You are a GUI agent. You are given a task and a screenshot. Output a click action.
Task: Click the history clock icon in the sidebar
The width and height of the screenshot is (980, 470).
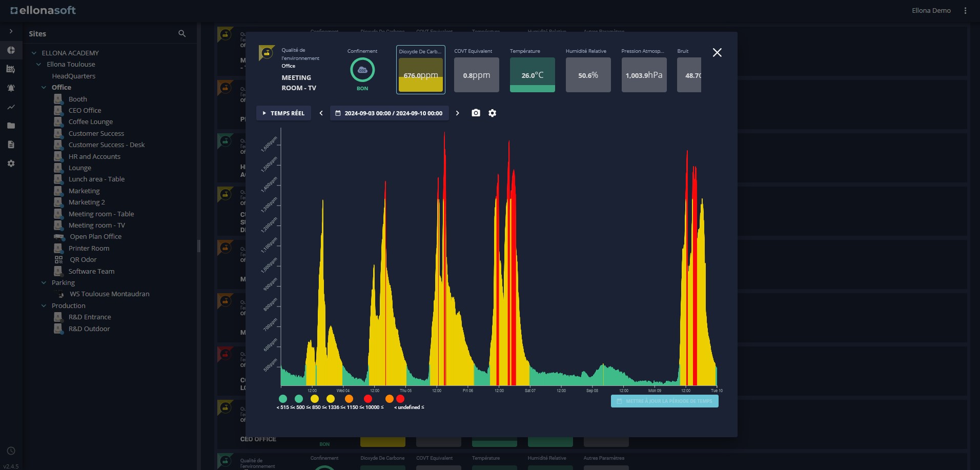pyautogui.click(x=11, y=451)
